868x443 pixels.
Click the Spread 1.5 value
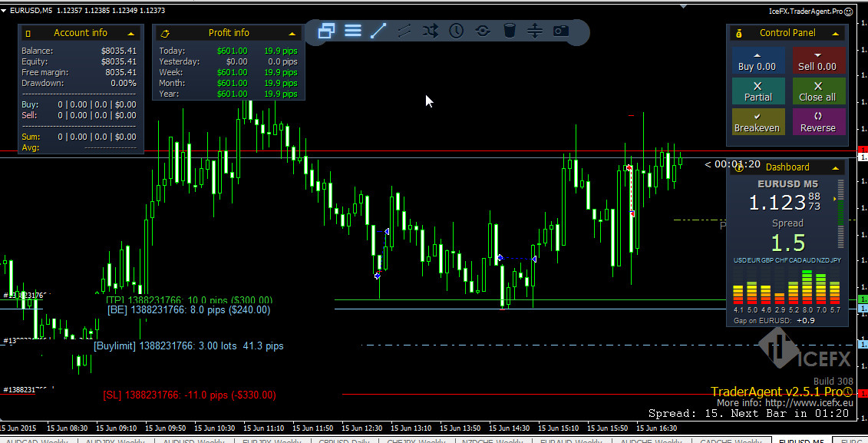788,243
